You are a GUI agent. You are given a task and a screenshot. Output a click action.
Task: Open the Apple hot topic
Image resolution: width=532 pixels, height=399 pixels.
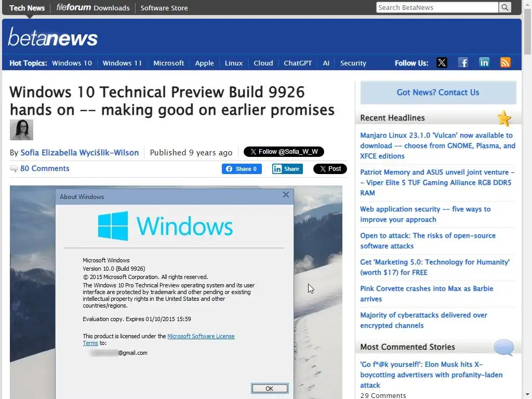tap(204, 63)
